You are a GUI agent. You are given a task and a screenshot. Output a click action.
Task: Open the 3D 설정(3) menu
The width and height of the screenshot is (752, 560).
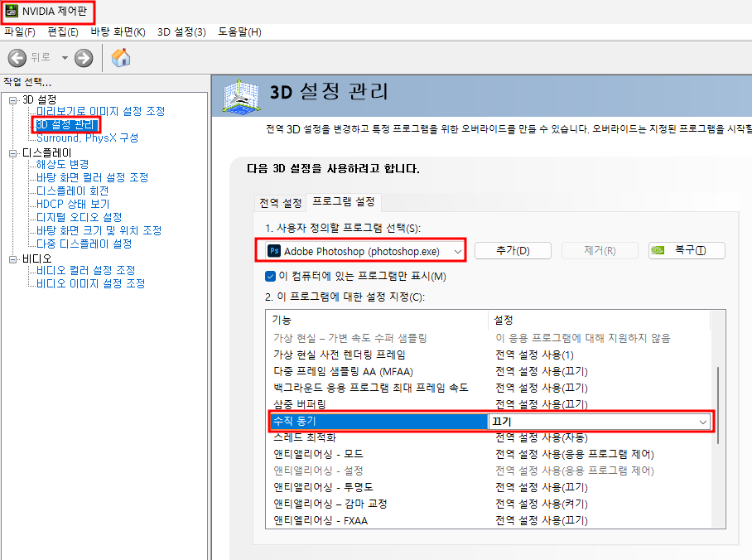(x=181, y=32)
